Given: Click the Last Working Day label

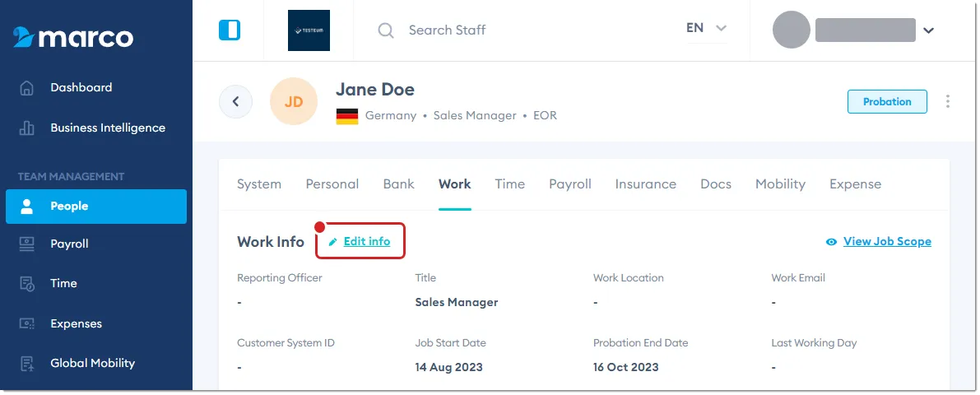Looking at the screenshot, I should click(x=814, y=343).
